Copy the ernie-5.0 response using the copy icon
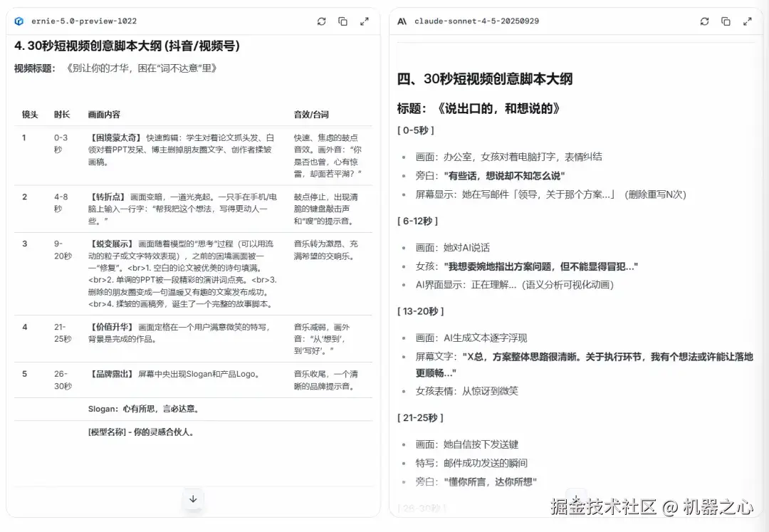Image resolution: width=769 pixels, height=532 pixels. [x=342, y=21]
